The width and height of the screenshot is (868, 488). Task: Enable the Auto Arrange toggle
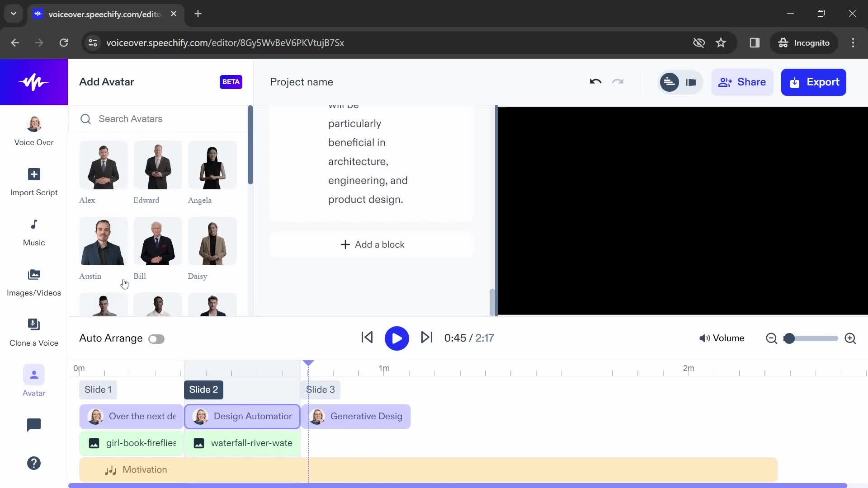point(156,338)
